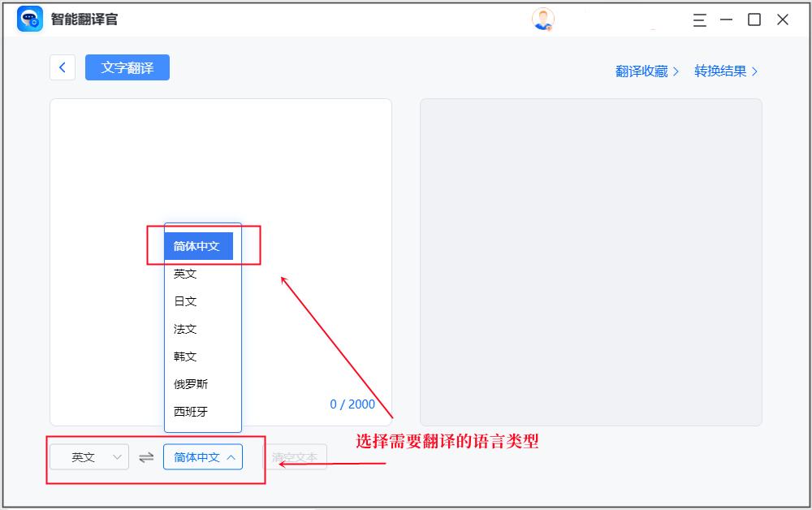This screenshot has height=510, width=812.
Task: Switch to the 文字翻译 tab
Action: [127, 67]
